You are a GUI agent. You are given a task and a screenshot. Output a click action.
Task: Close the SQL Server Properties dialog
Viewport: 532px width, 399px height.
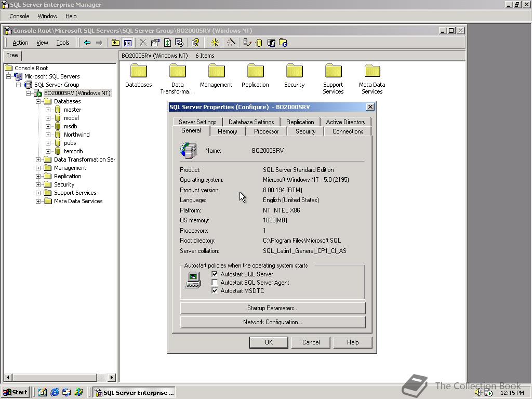coord(370,107)
